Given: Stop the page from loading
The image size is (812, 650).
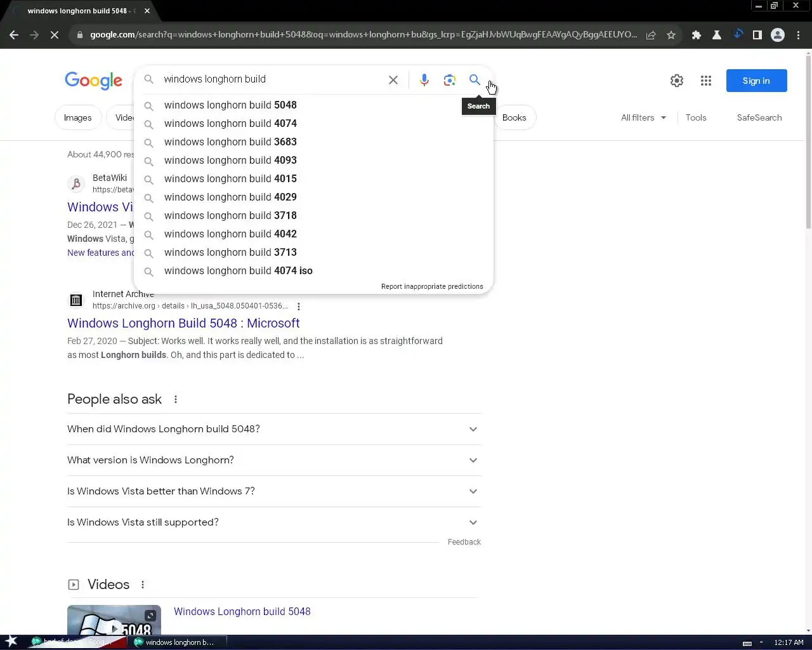Looking at the screenshot, I should (x=55, y=35).
